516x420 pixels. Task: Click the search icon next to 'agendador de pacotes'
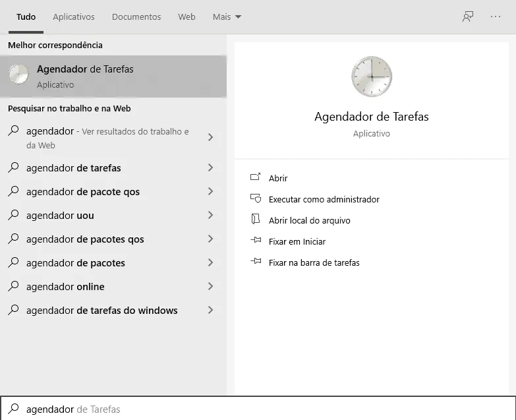click(x=13, y=262)
